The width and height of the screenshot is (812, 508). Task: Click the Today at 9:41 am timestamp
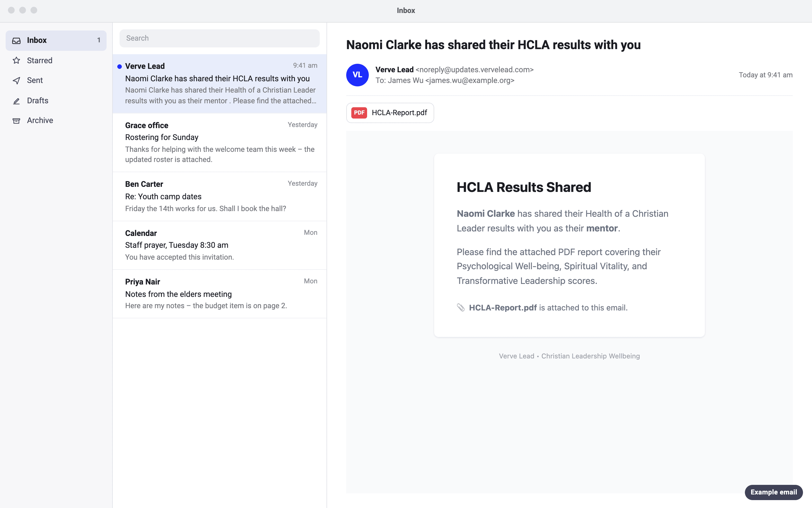click(x=765, y=75)
